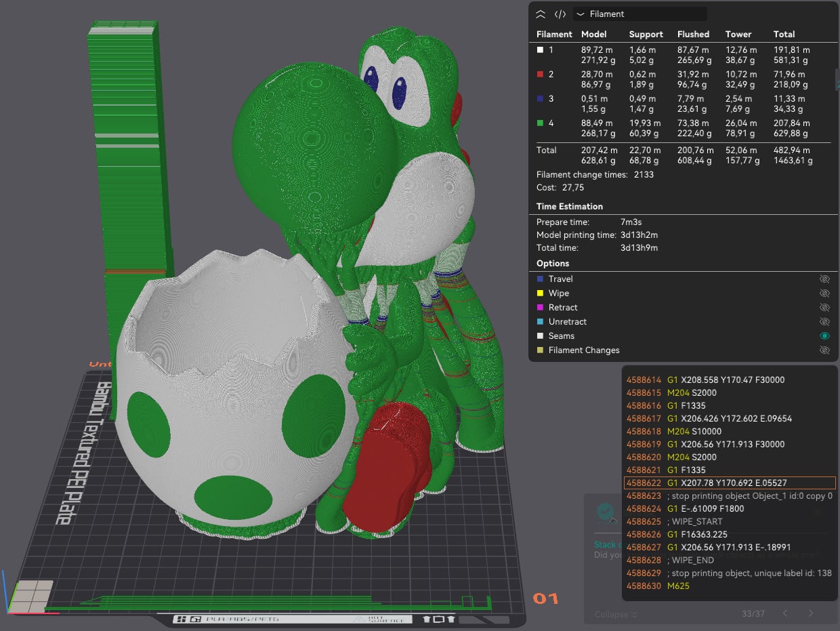
Task: Click filament 4 green color swatch
Action: click(x=540, y=123)
